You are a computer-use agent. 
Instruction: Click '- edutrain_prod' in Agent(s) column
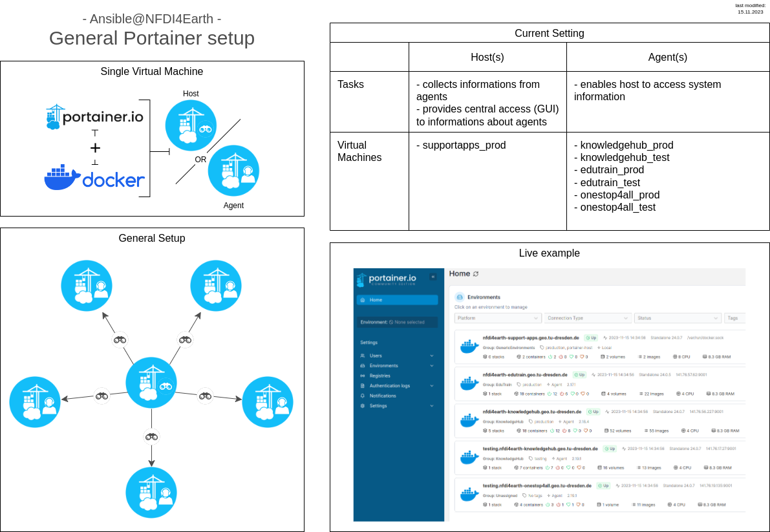click(609, 170)
